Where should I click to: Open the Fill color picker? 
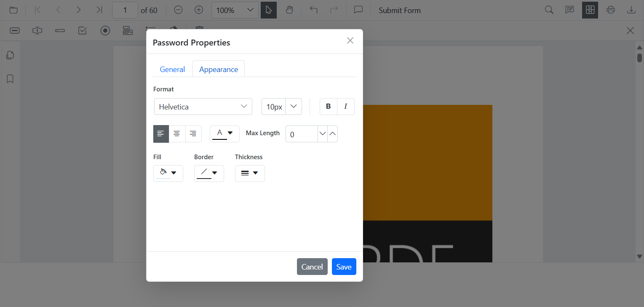168,173
